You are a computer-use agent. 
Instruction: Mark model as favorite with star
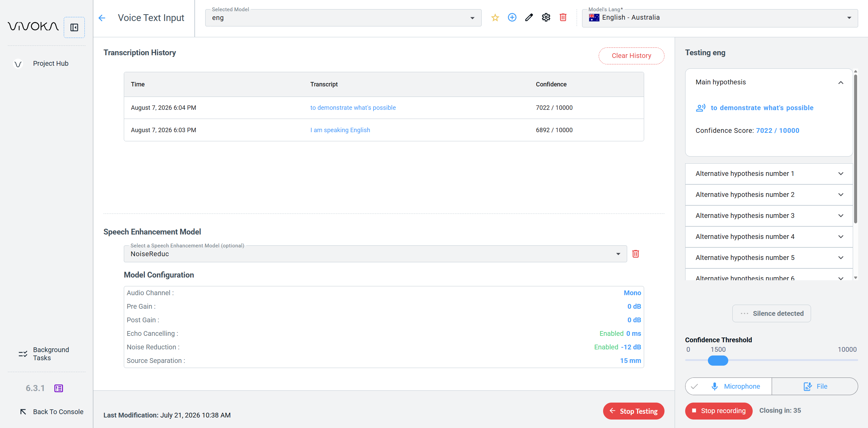[x=495, y=18]
